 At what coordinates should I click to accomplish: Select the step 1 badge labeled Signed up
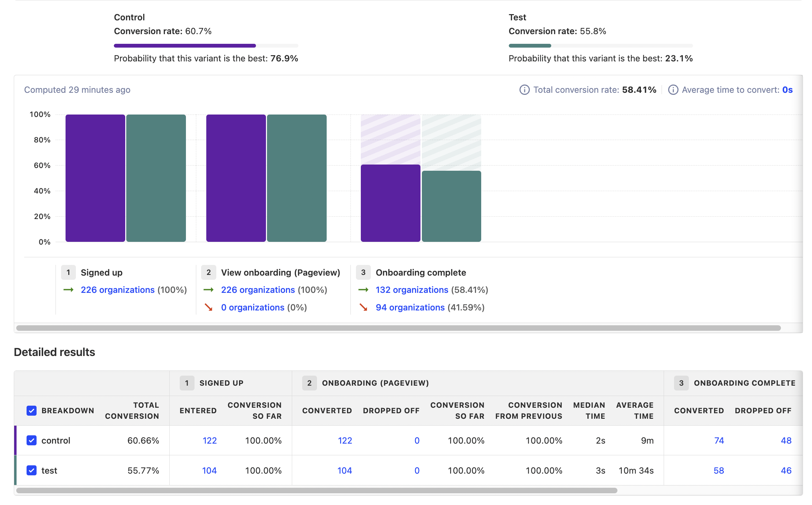click(x=68, y=272)
